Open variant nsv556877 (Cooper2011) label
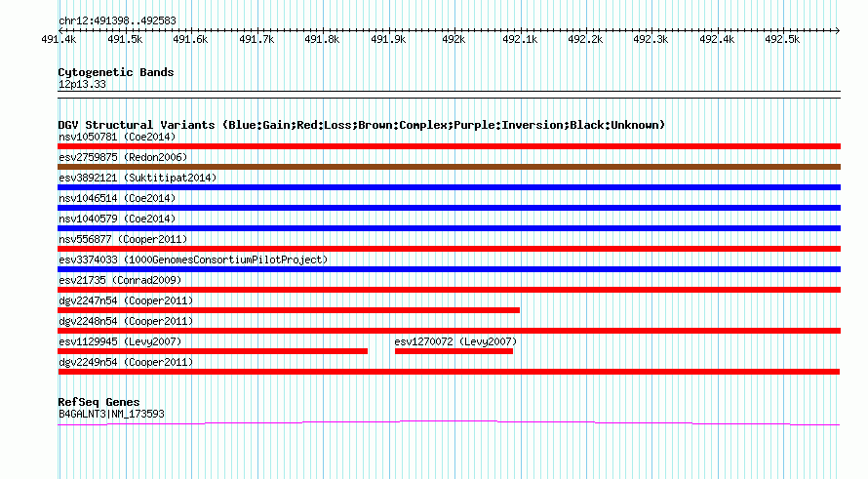The height and width of the screenshot is (479, 868). click(x=123, y=239)
